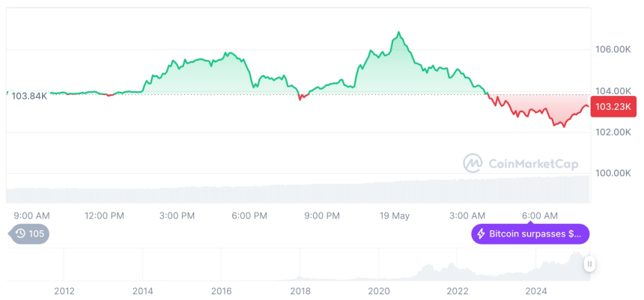The width and height of the screenshot is (644, 300).
Task: Click the range slider pause-style handle
Action: tap(590, 263)
